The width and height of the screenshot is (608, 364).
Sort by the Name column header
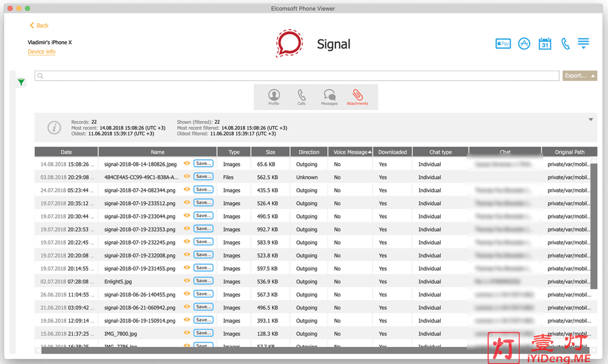(158, 152)
